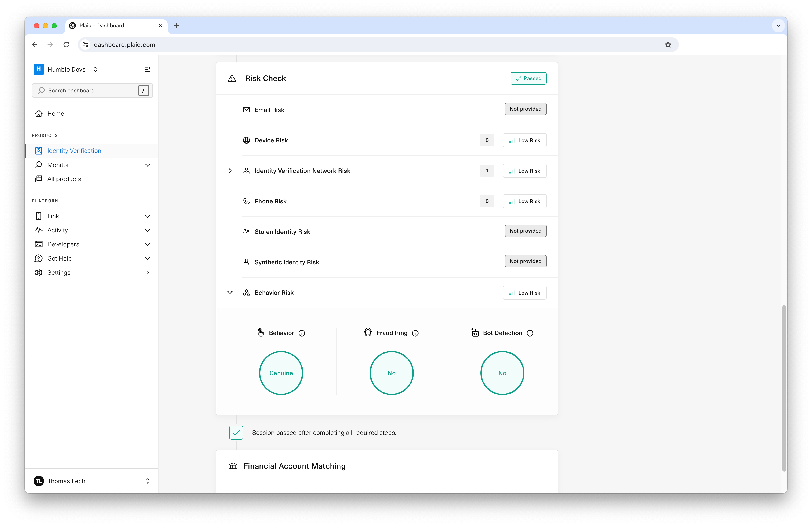Screen dimensions: 812x526
Task: Expand the Activity submenu
Action: coord(147,230)
